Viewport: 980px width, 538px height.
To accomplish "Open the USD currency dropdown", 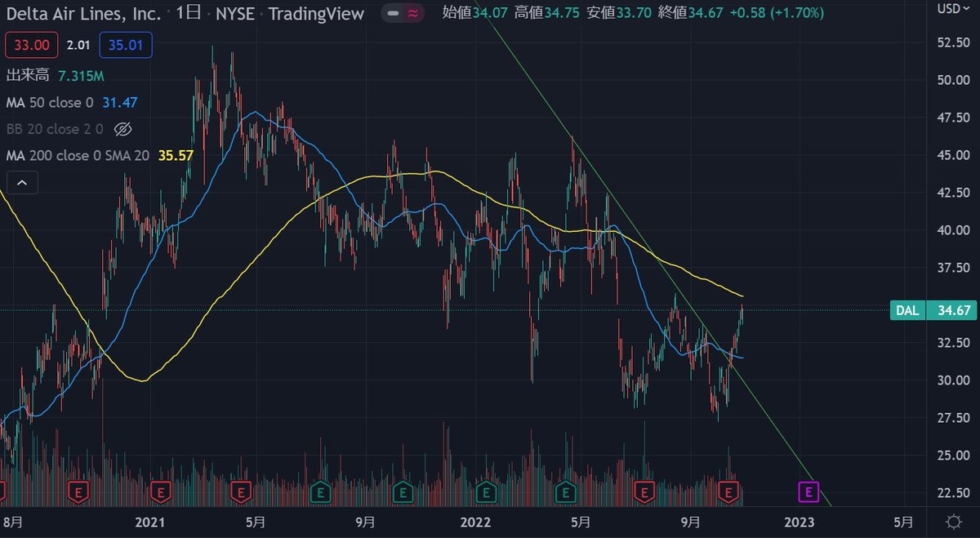I will (953, 9).
